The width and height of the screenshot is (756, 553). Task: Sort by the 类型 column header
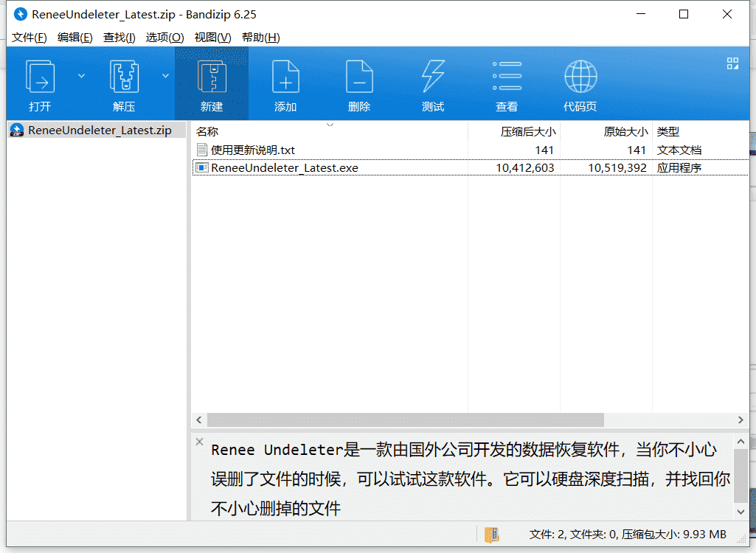click(700, 131)
